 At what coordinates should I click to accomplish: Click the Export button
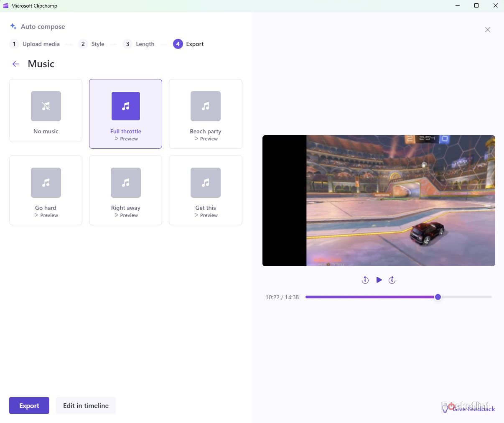[29, 405]
